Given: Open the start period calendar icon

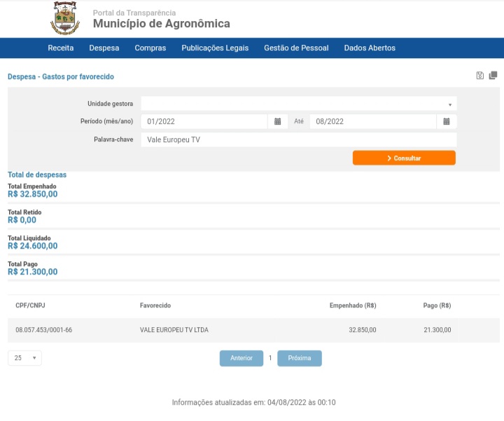Looking at the screenshot, I should click(277, 122).
